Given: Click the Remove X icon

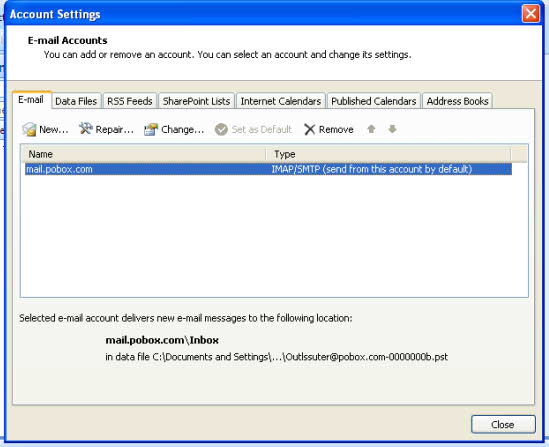Looking at the screenshot, I should [310, 130].
